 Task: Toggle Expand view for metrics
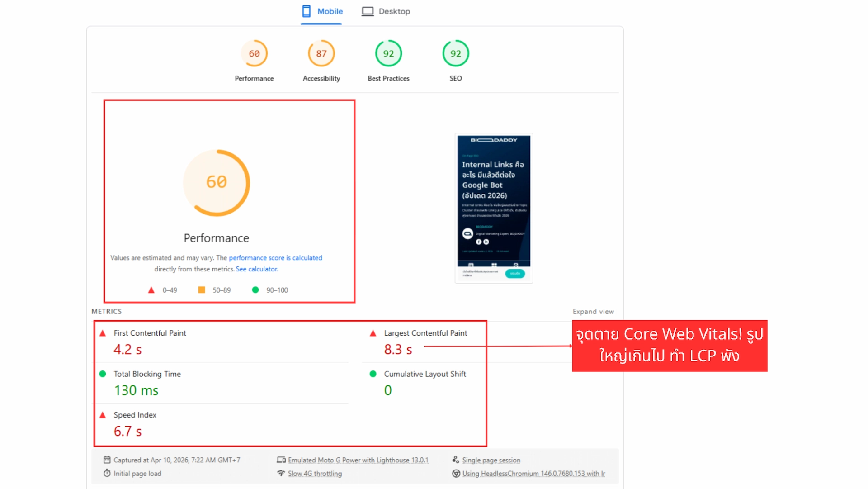[x=593, y=312]
